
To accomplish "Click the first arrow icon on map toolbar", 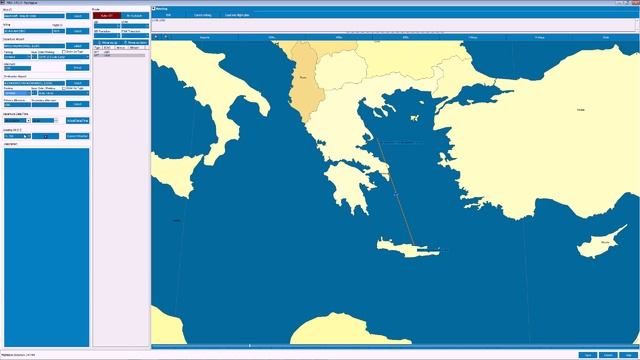I will (x=156, y=37).
